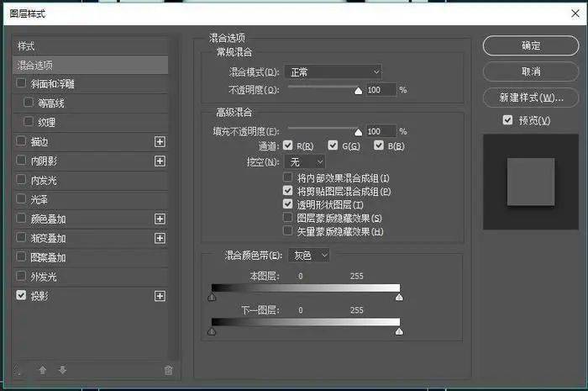588x391 pixels.
Task: Move effect down with the down arrow
Action: [x=62, y=370]
